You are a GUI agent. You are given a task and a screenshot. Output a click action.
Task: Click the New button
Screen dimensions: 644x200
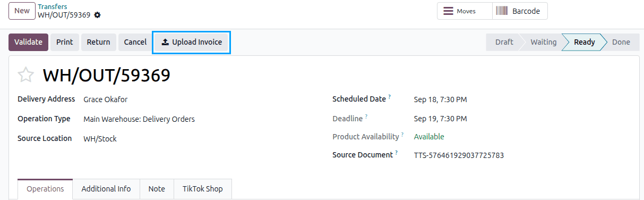click(22, 11)
